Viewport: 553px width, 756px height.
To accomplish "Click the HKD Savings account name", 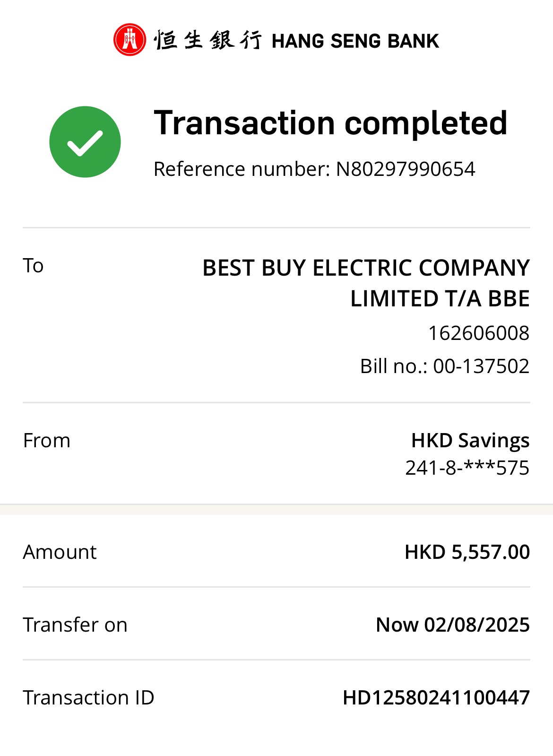I will pyautogui.click(x=470, y=441).
